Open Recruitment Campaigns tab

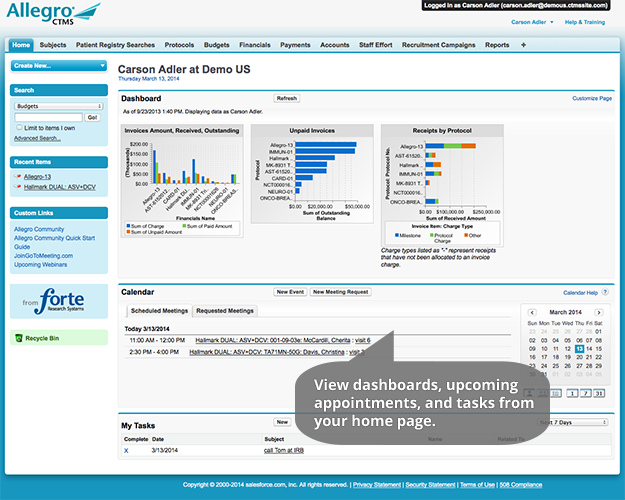tap(438, 45)
